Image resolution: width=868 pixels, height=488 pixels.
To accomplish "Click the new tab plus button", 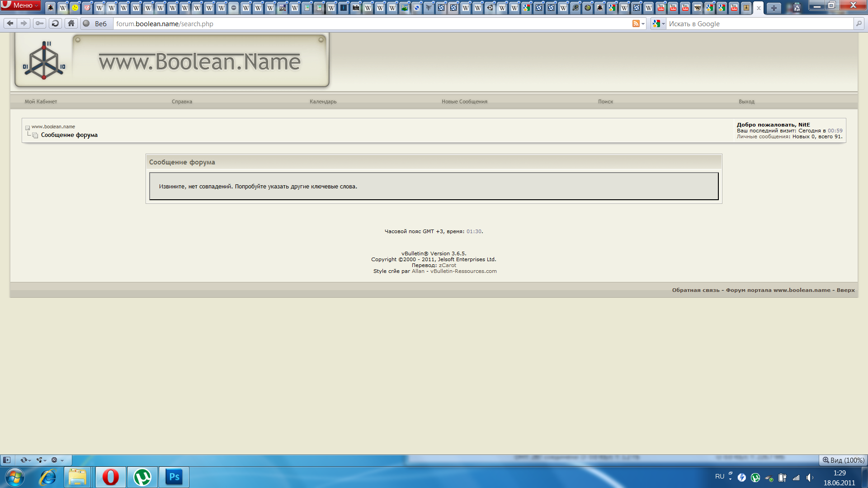I will 774,8.
